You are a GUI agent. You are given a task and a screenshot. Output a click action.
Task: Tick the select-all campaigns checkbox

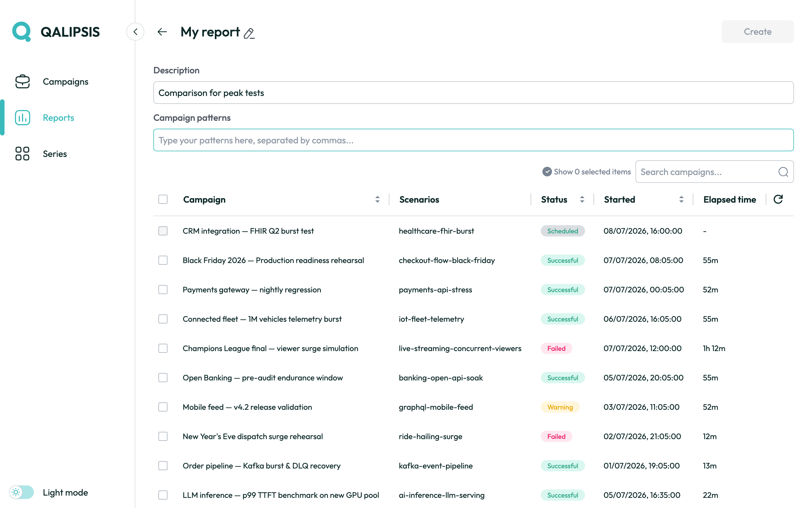[163, 199]
